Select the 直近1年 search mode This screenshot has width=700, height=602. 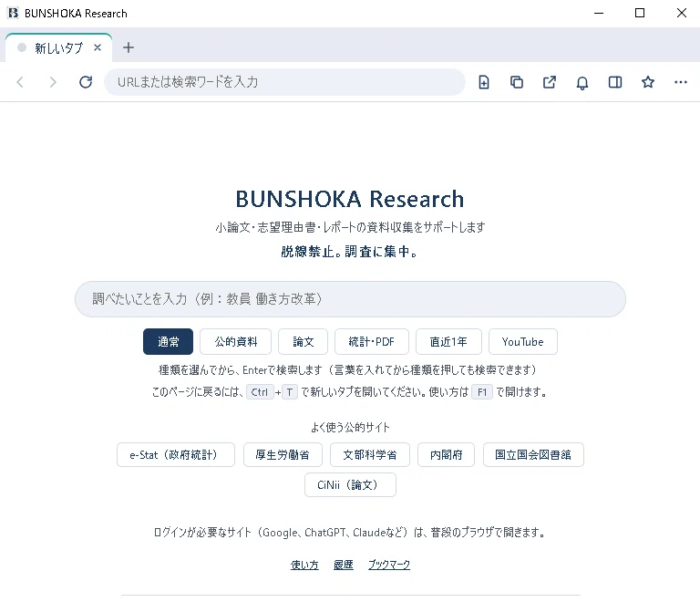pos(448,342)
